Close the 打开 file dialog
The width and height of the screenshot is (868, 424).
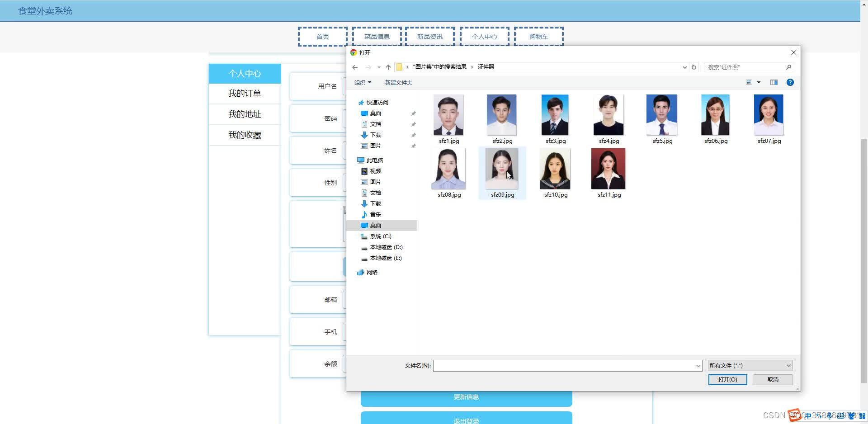point(793,52)
